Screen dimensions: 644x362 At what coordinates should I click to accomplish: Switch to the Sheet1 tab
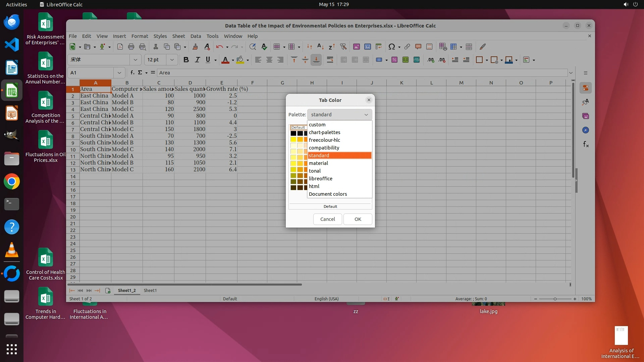click(x=150, y=291)
